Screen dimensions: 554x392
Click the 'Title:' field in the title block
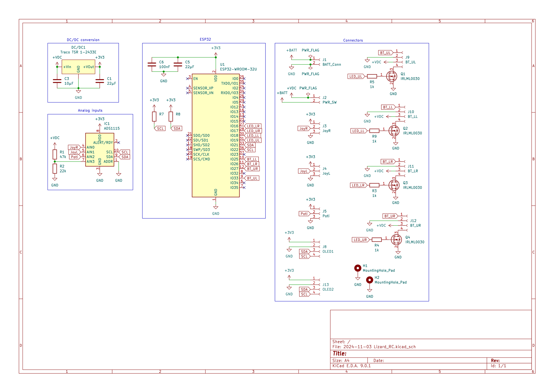339,353
